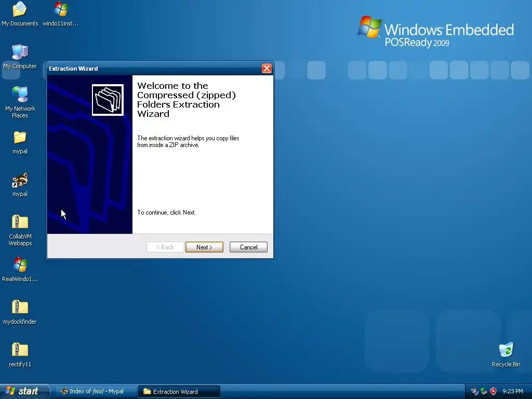Click the red security shield tray icon
The image size is (532, 399).
click(494, 391)
